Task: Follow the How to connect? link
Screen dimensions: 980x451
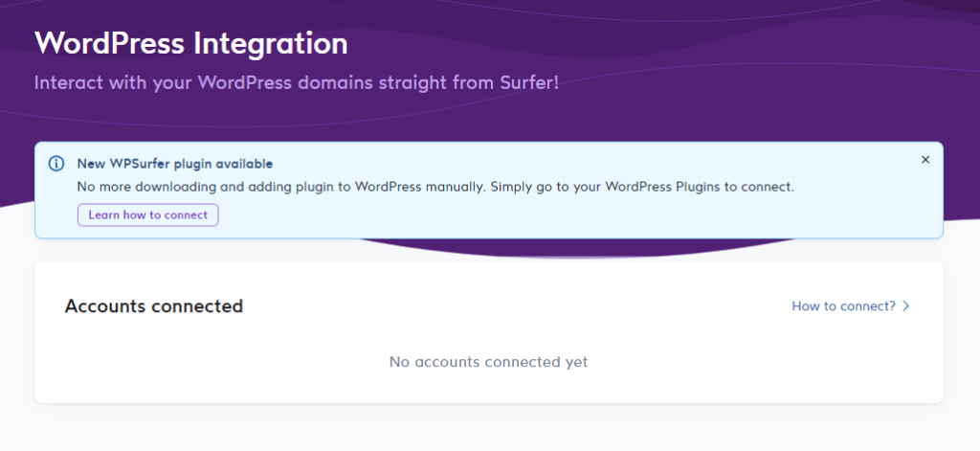Action: coord(843,305)
